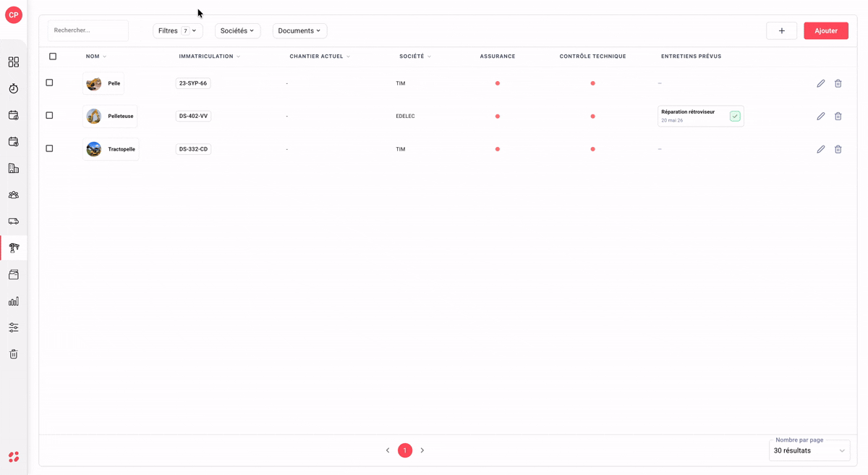Focus the Rechercher search field

88,30
